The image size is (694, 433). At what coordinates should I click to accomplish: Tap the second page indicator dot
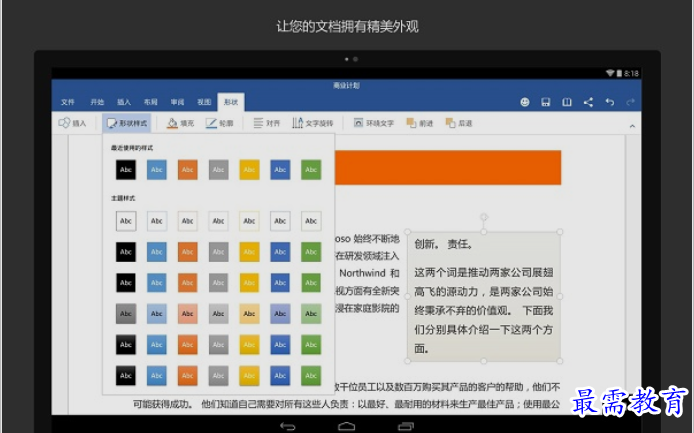pos(355,59)
